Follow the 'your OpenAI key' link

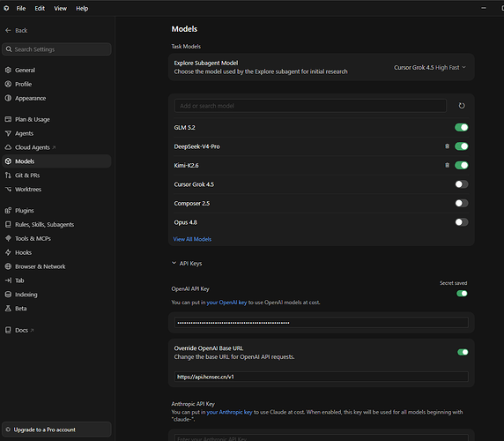click(226, 303)
